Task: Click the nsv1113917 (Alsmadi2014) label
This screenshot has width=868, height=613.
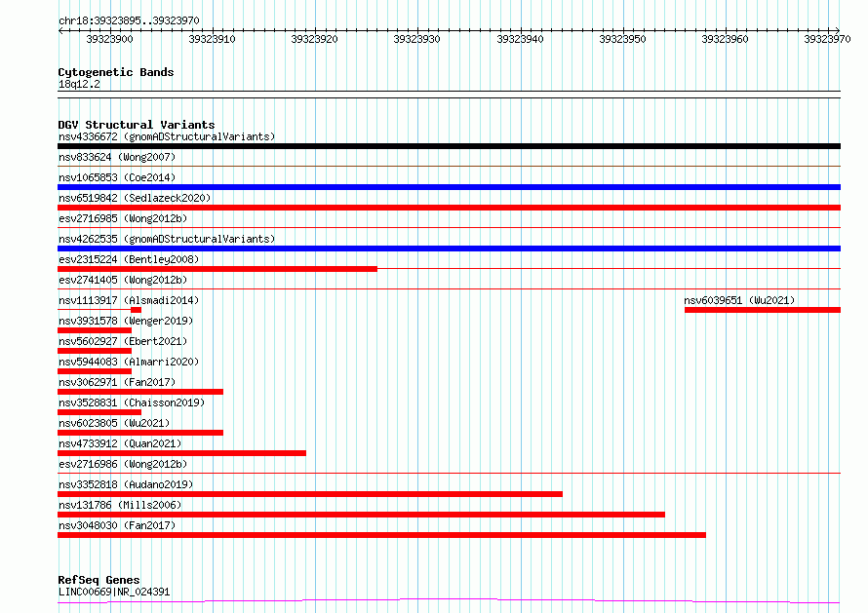Action: 129,300
